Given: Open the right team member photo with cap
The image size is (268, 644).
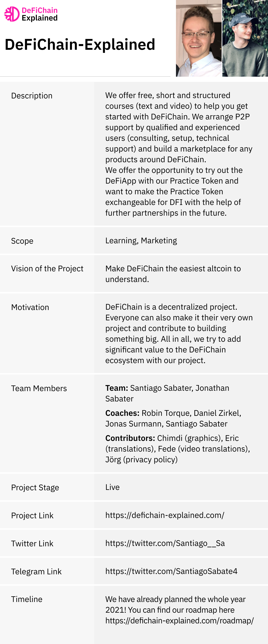Looking at the screenshot, I should click(x=245, y=38).
